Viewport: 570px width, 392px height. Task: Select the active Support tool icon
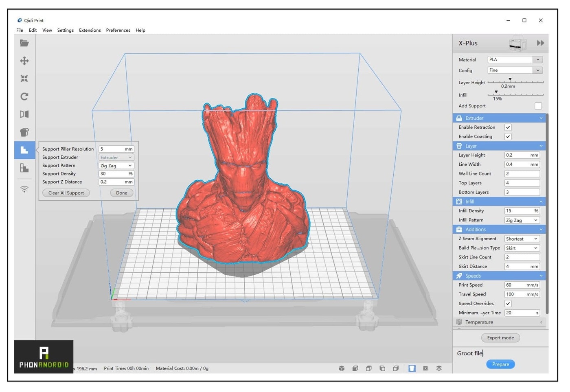[24, 150]
